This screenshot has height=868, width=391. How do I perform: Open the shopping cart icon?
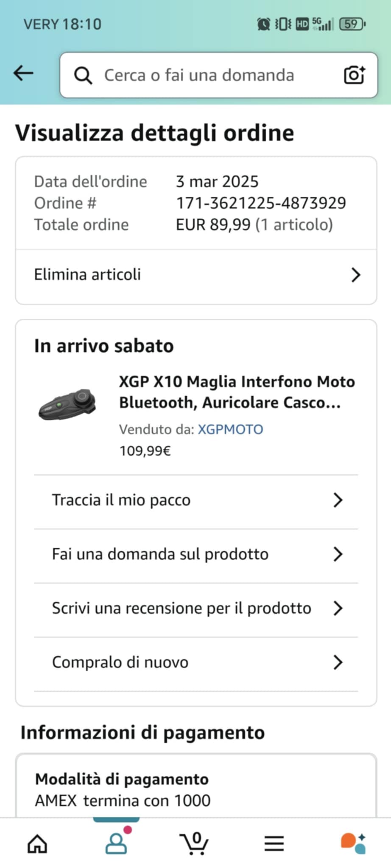pyautogui.click(x=194, y=843)
